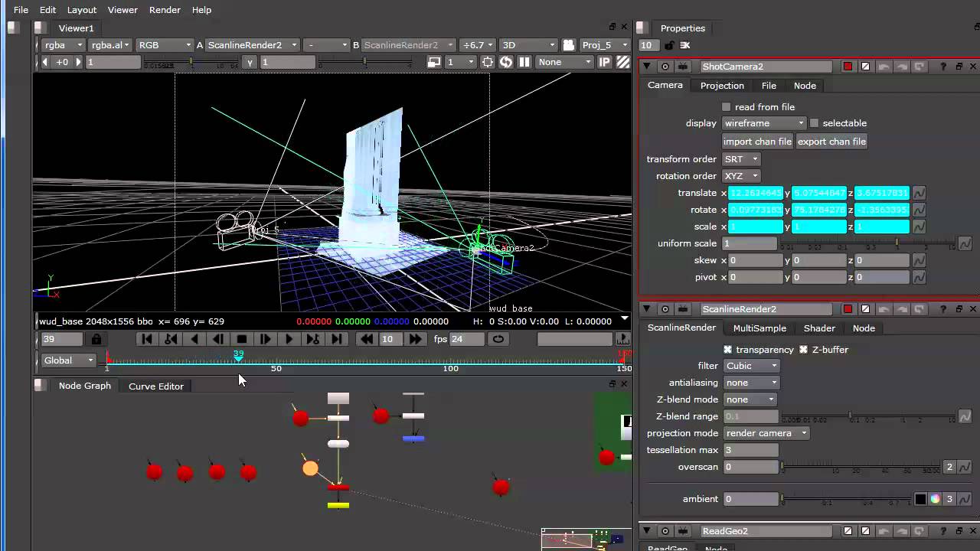
Task: Click the proxy downrez monitor icon
Action: pos(434,62)
